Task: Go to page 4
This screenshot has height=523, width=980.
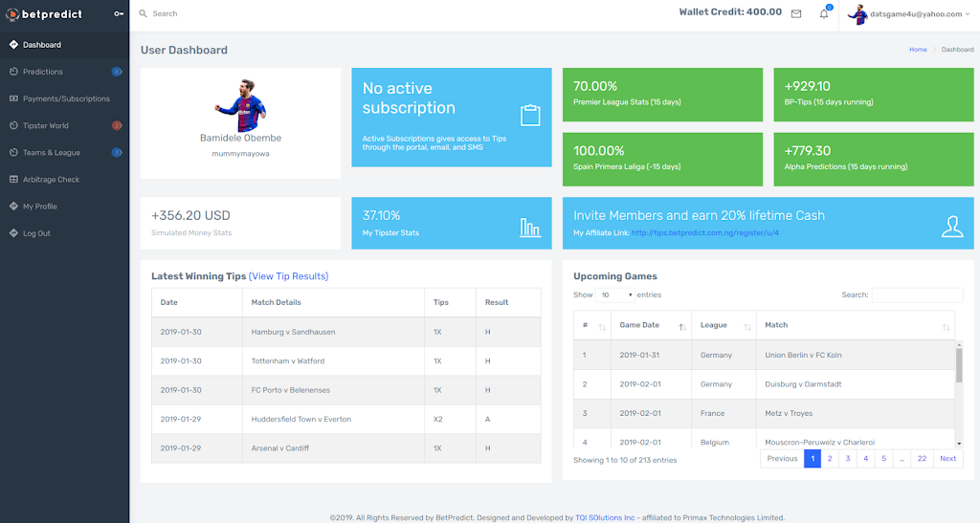Action: tap(865, 459)
